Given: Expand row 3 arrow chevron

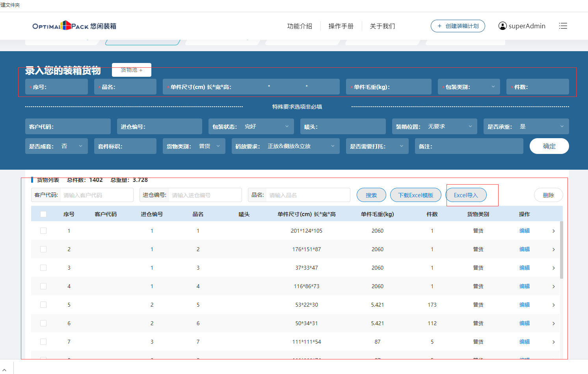Looking at the screenshot, I should coord(553,268).
